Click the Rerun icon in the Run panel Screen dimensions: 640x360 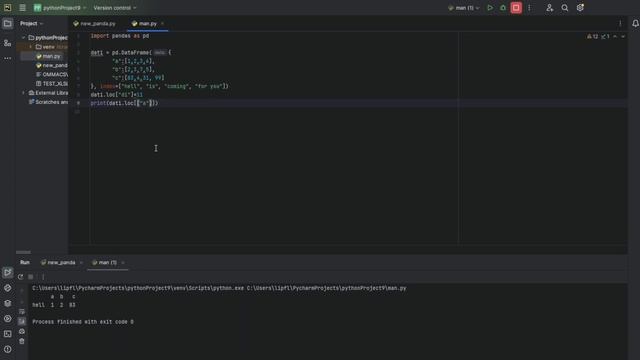point(20,277)
